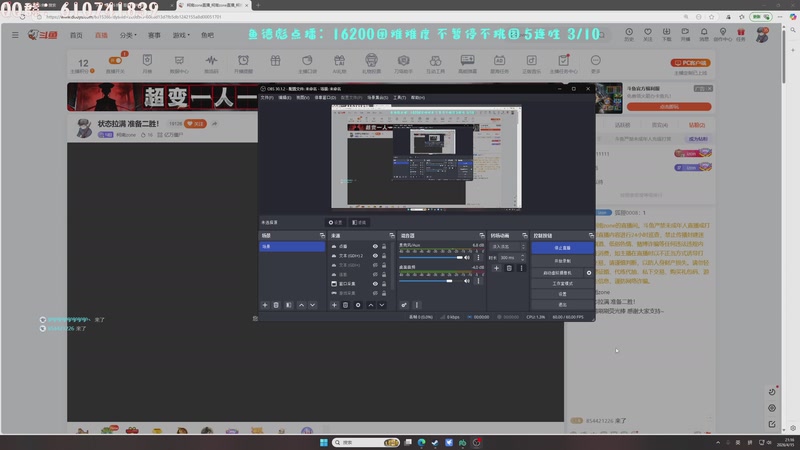Image resolution: width=800 pixels, height=450 pixels.
Task: Click Windows Start button on taskbar
Action: click(323, 442)
